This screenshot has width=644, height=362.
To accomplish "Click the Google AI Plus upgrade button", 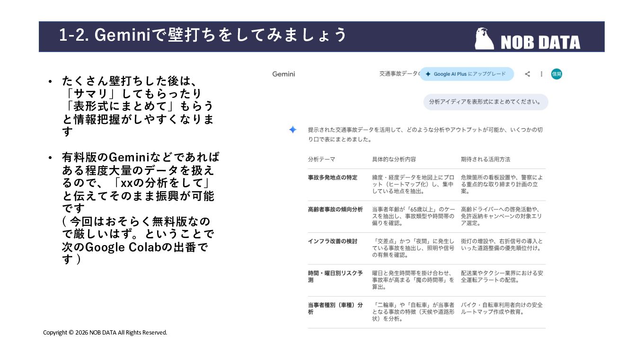I will click(x=467, y=74).
